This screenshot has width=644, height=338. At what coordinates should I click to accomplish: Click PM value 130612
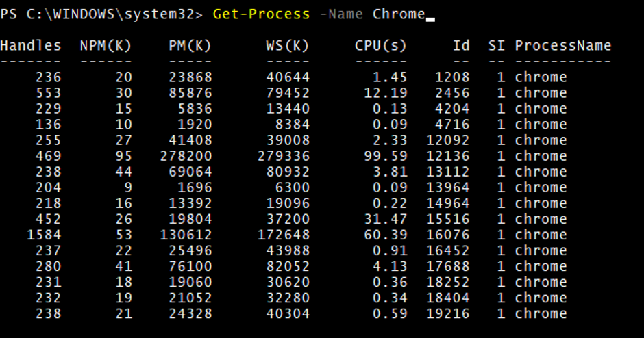(186, 235)
